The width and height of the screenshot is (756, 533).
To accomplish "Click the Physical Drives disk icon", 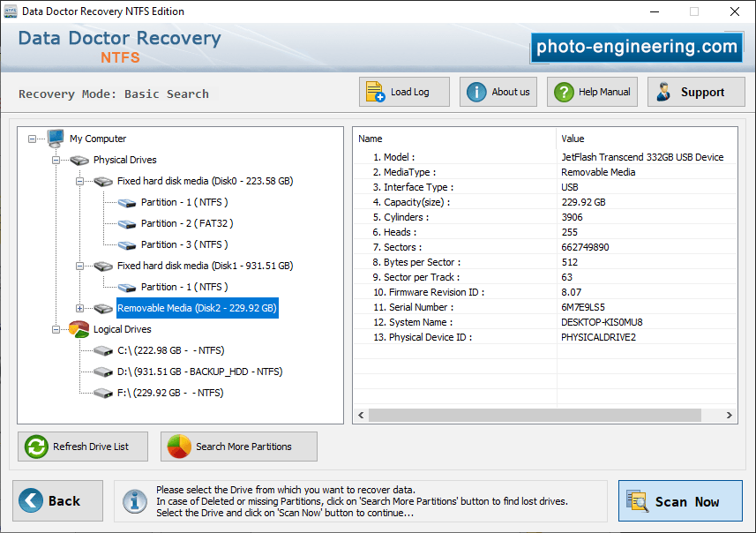I will point(79,160).
